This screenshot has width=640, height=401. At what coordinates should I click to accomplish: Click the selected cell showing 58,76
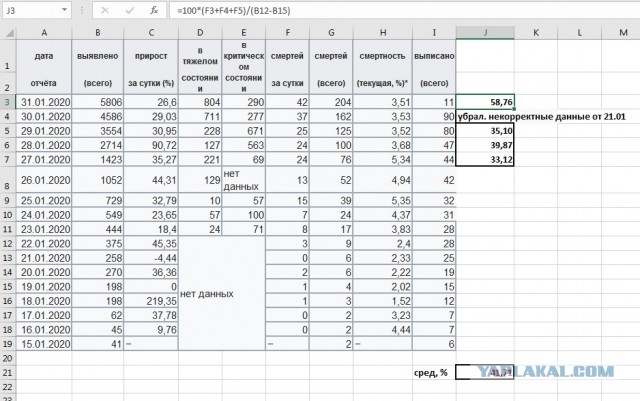(485, 102)
